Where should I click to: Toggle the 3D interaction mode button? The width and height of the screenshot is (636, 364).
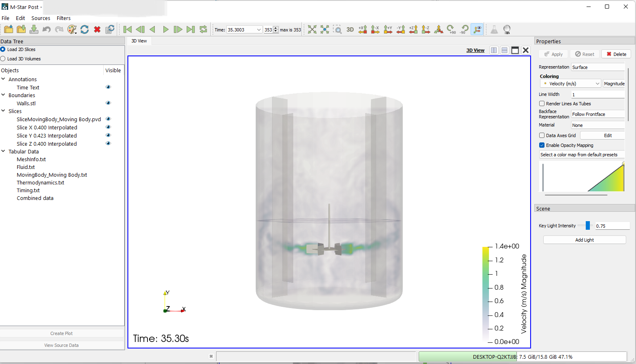[350, 29]
